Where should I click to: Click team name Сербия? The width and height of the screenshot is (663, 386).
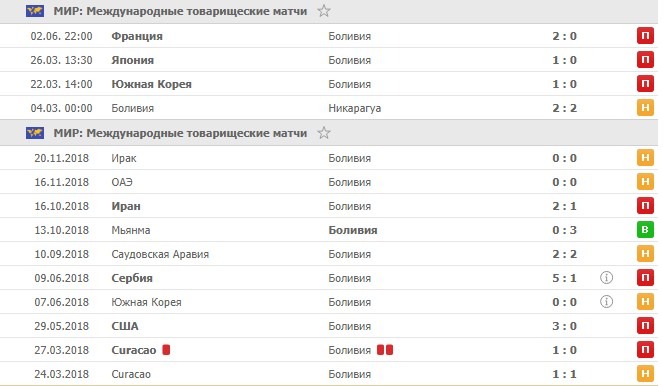pyautogui.click(x=132, y=278)
